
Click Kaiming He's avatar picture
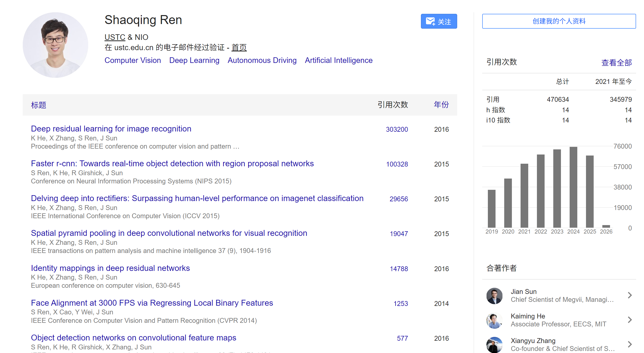(x=494, y=320)
